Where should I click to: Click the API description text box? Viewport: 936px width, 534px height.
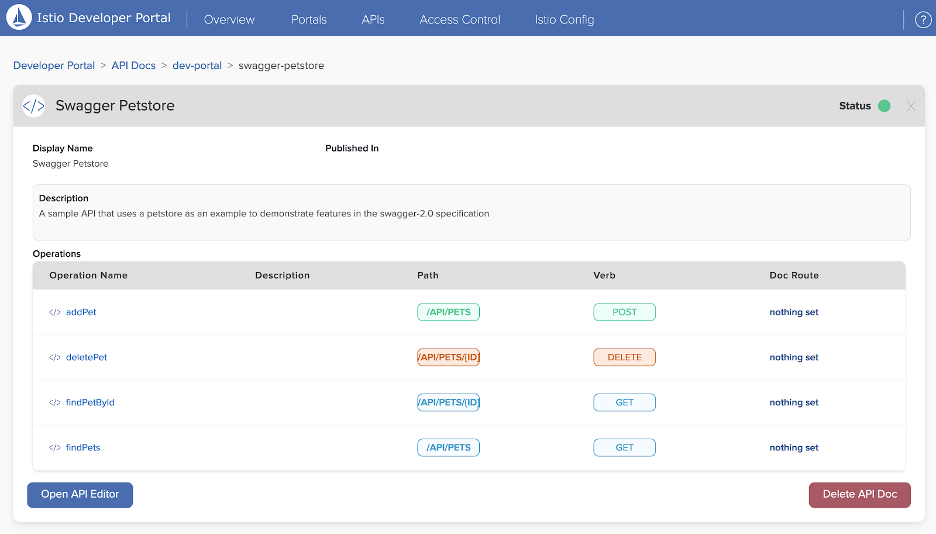click(x=472, y=212)
